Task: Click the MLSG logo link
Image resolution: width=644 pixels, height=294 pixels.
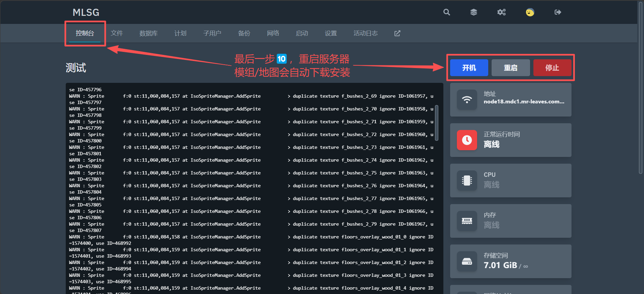Action: tap(86, 12)
